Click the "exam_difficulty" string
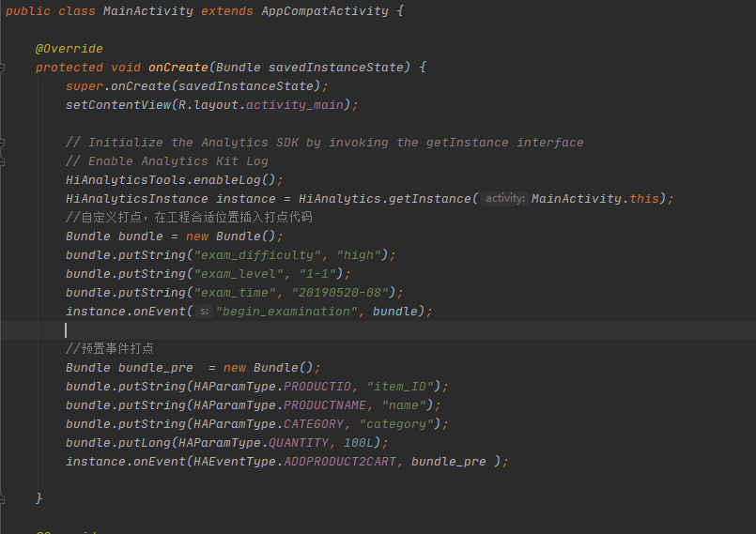Viewport: 756px width, 534px height. coord(258,255)
